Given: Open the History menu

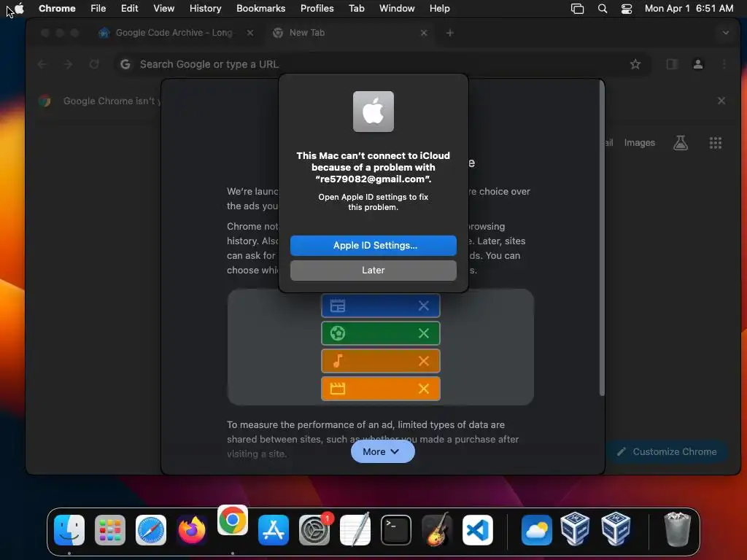Looking at the screenshot, I should [x=205, y=8].
